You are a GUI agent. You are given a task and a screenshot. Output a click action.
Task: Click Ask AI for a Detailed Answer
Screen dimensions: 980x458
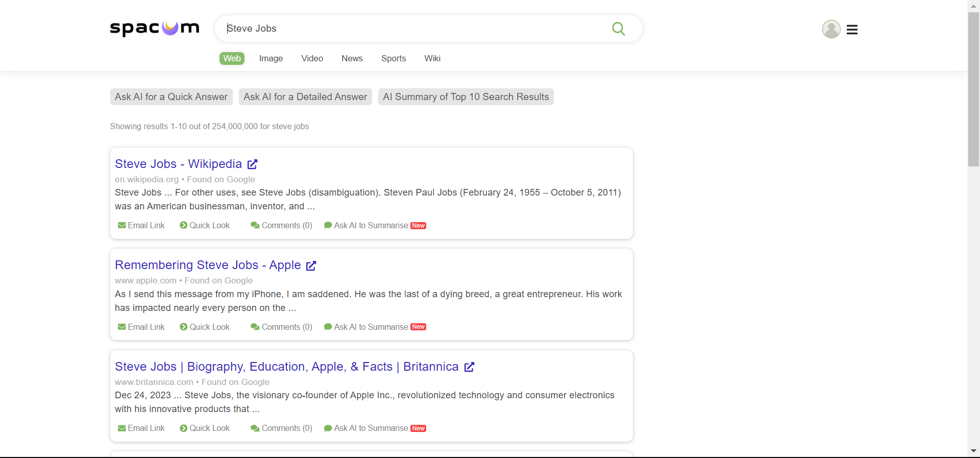[305, 97]
